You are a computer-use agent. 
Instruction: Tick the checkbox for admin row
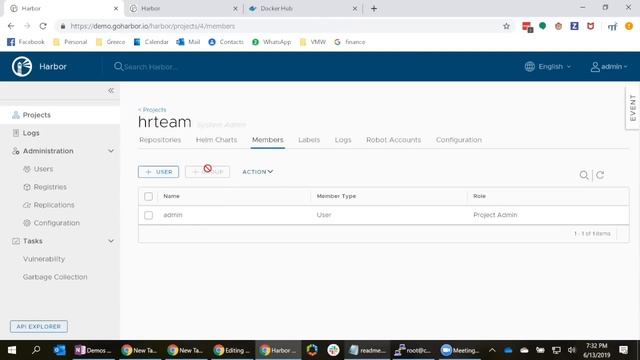149,215
